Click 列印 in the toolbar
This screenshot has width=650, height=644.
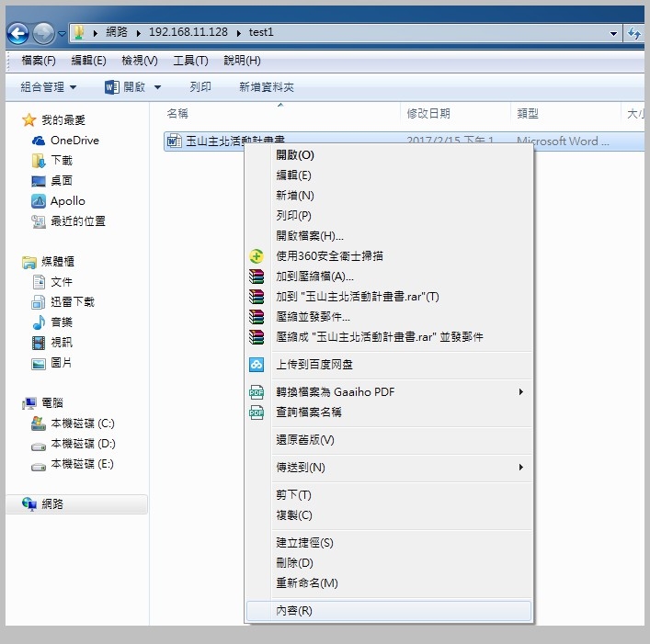click(200, 87)
